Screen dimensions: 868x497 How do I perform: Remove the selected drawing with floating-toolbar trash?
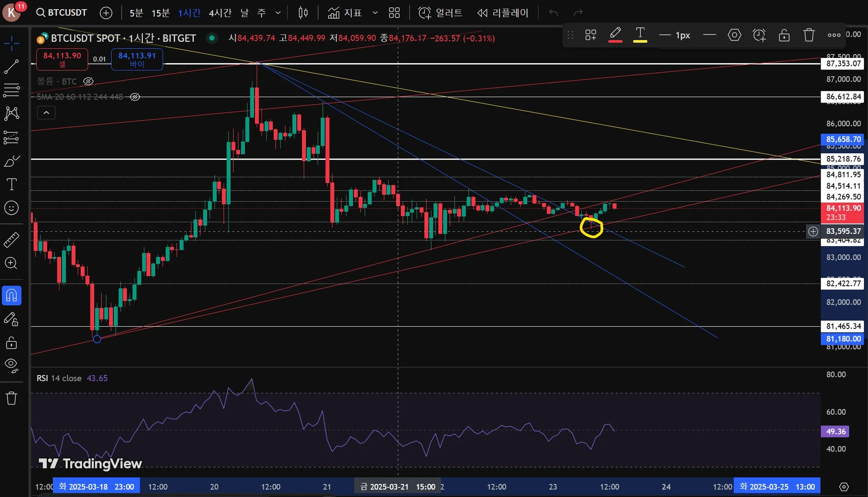click(x=809, y=35)
